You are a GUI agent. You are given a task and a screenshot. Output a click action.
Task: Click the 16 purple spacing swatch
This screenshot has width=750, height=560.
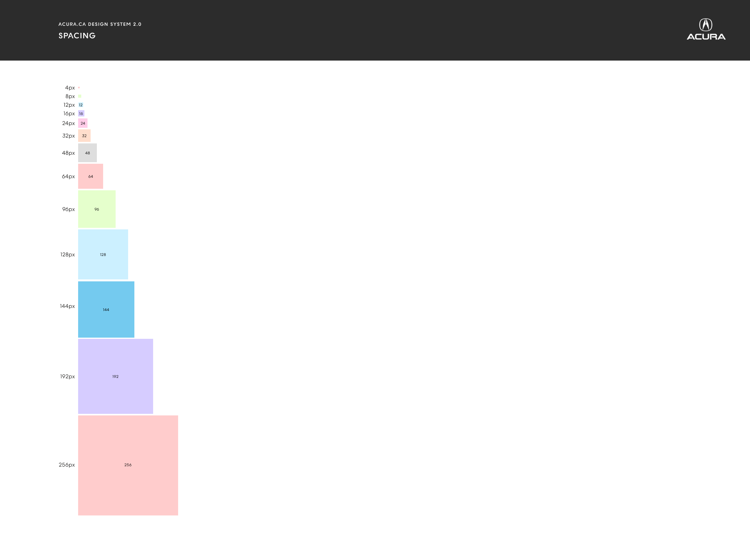pos(81,113)
